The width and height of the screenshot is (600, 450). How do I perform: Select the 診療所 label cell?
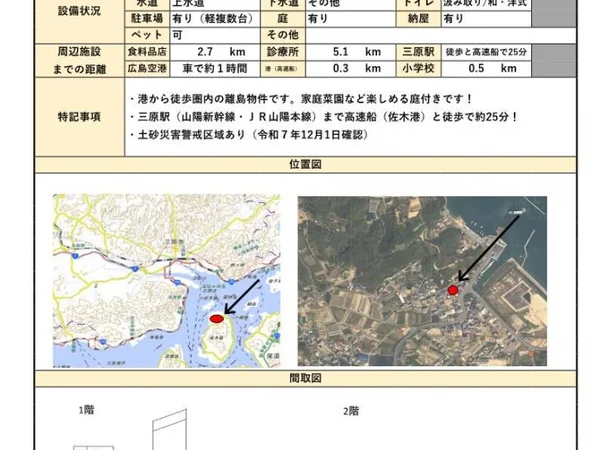pos(283,52)
